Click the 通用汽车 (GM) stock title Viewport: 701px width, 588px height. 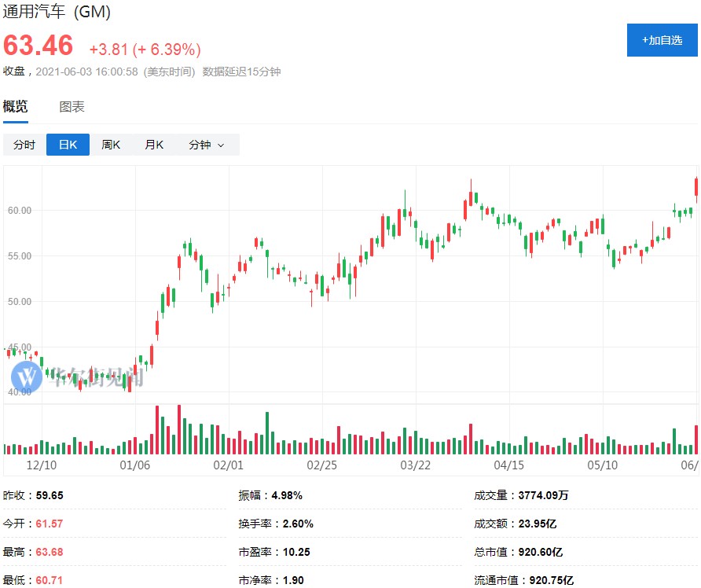tap(57, 12)
